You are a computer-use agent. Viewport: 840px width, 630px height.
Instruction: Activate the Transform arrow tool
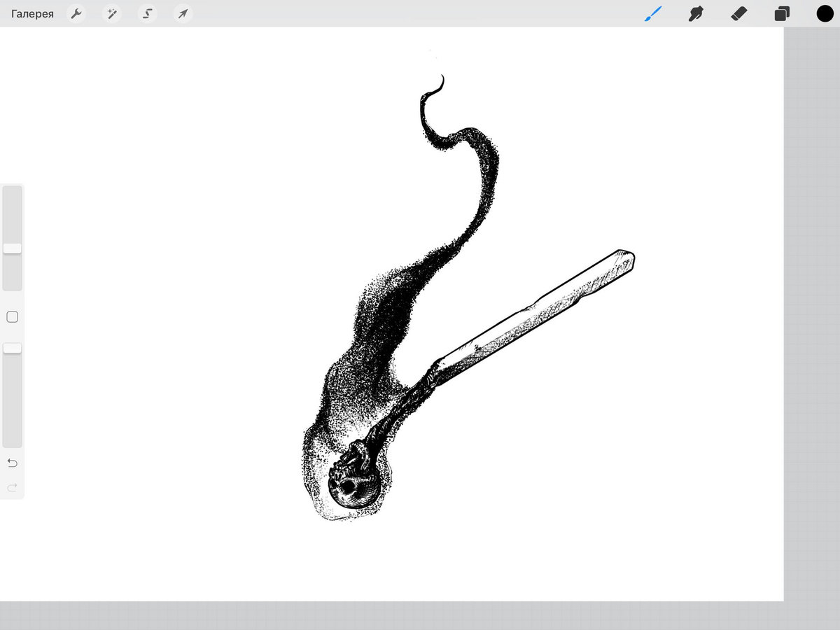[x=183, y=14]
